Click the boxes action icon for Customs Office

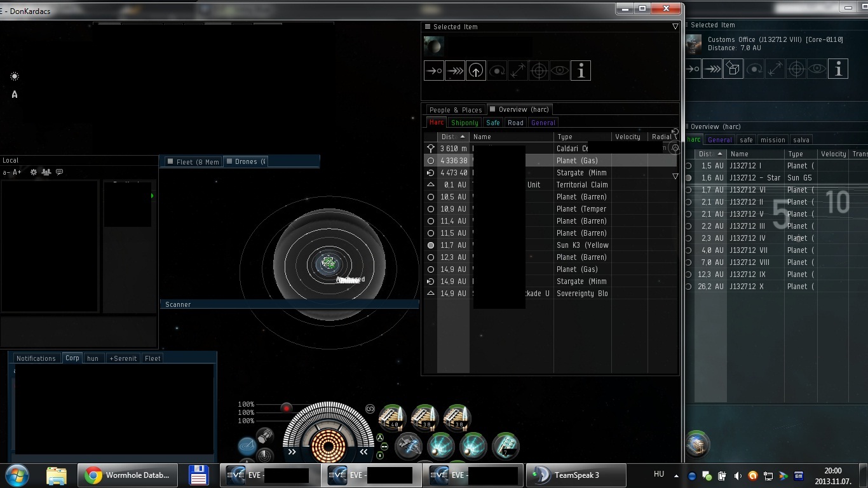pyautogui.click(x=733, y=69)
